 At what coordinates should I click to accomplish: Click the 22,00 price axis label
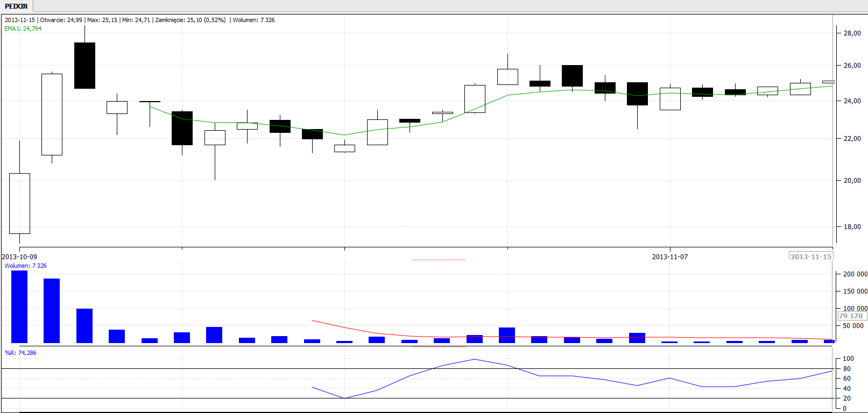(x=852, y=139)
